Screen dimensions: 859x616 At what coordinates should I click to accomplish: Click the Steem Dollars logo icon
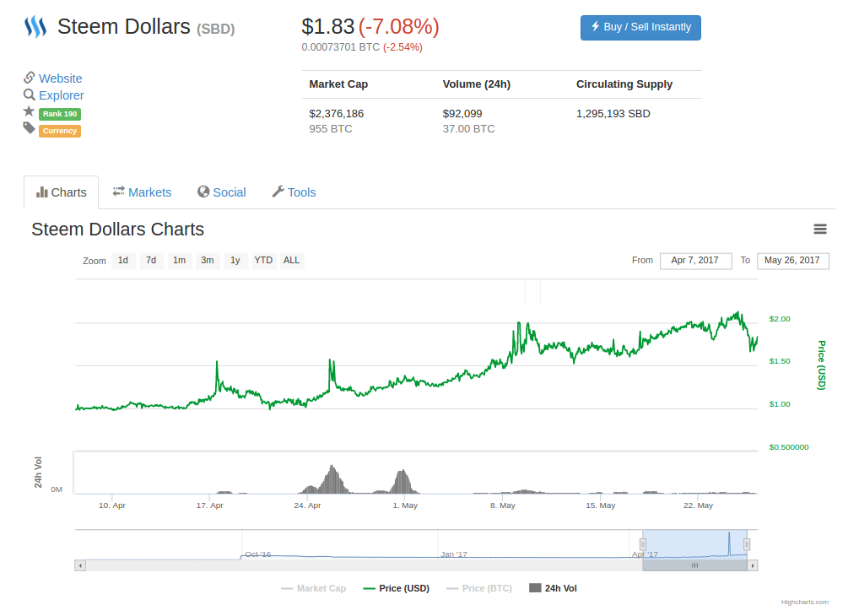35,27
